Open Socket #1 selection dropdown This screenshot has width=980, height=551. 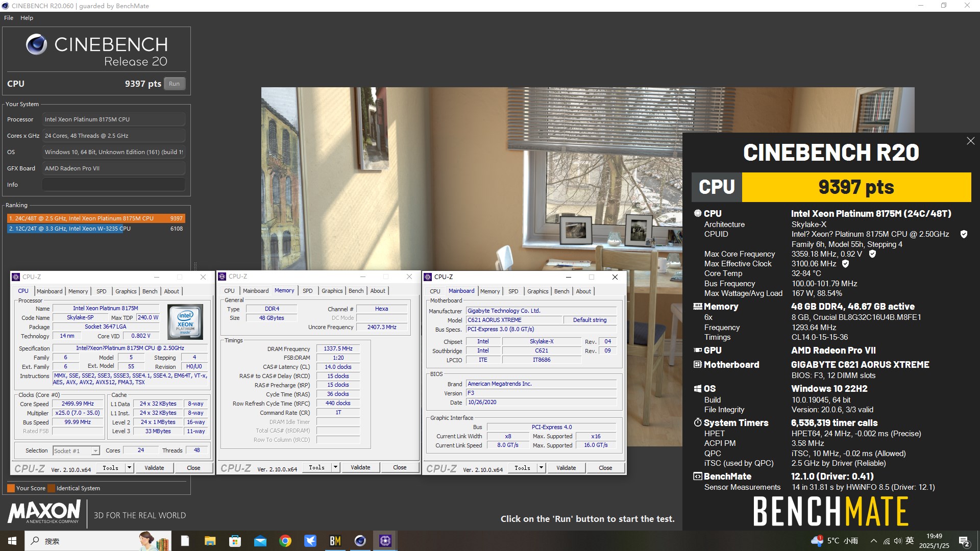click(76, 450)
